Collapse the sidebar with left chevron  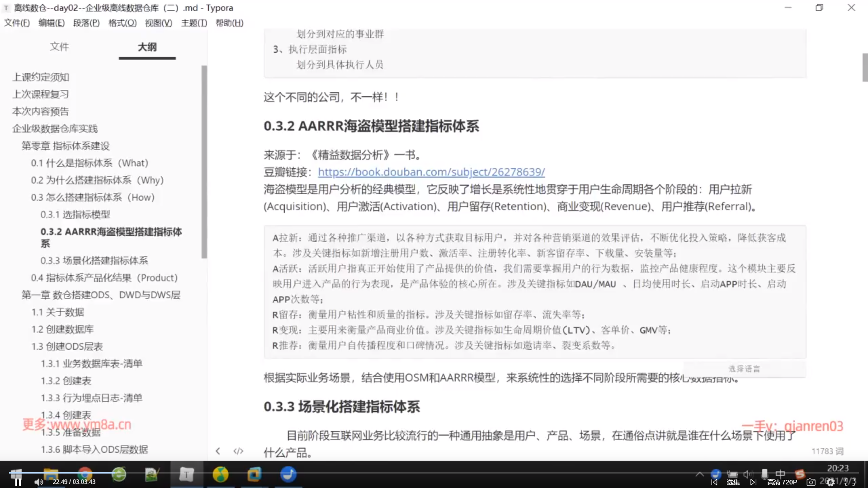coord(218,451)
